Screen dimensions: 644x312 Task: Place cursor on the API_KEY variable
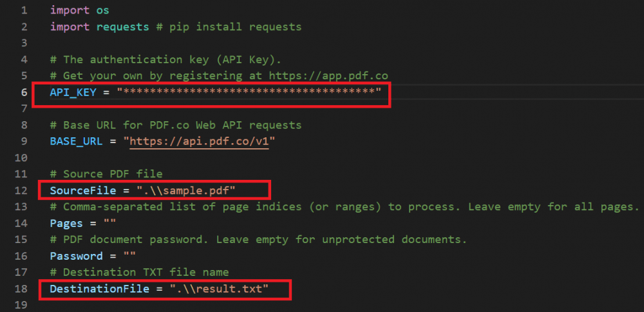pos(73,92)
